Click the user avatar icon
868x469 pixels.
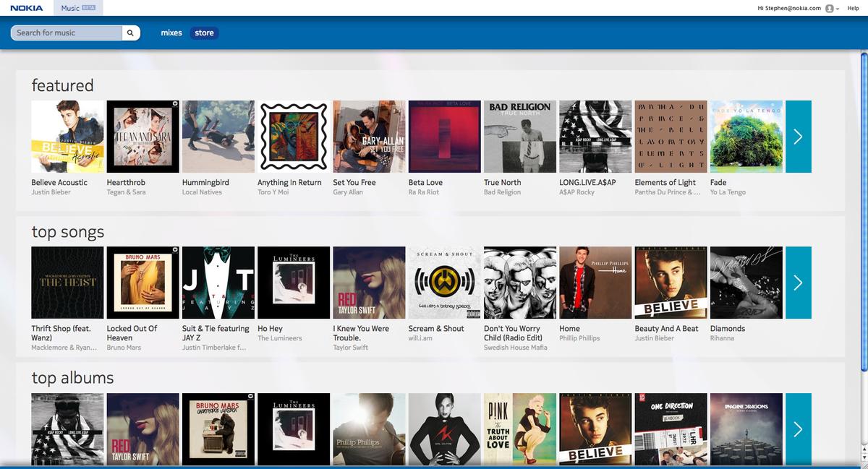(829, 9)
